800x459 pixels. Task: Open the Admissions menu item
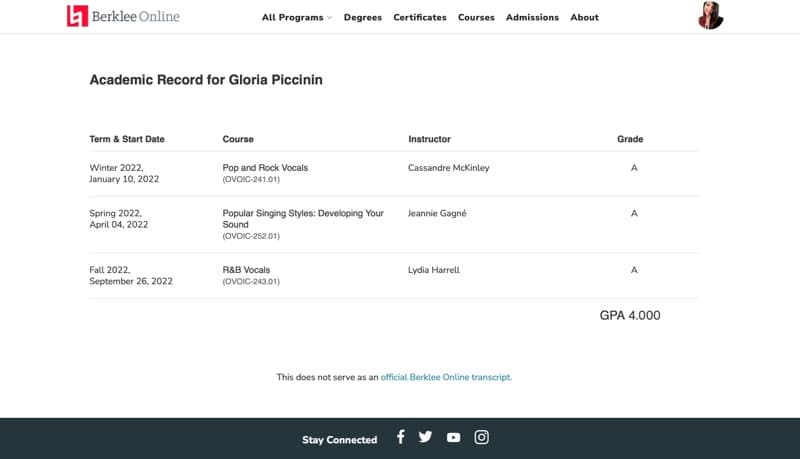[x=532, y=17]
